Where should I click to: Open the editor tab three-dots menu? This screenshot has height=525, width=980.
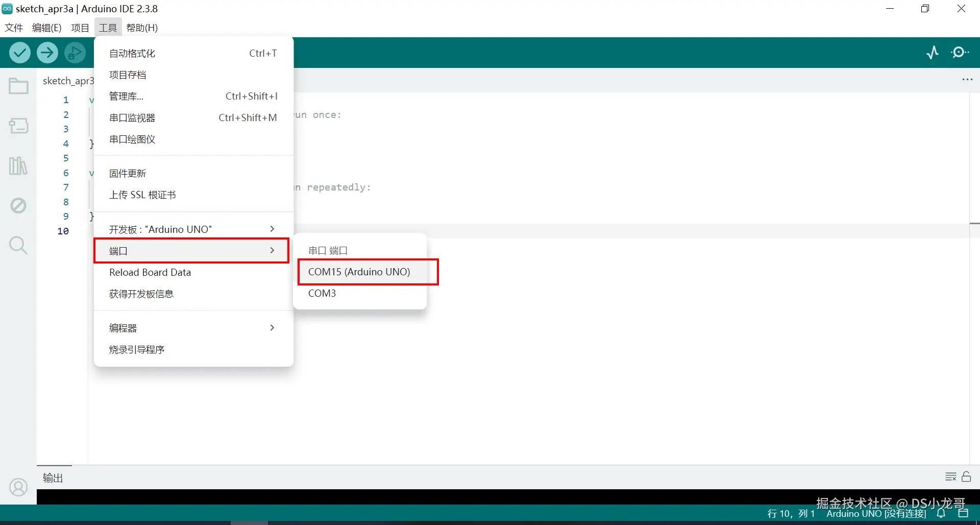point(967,80)
